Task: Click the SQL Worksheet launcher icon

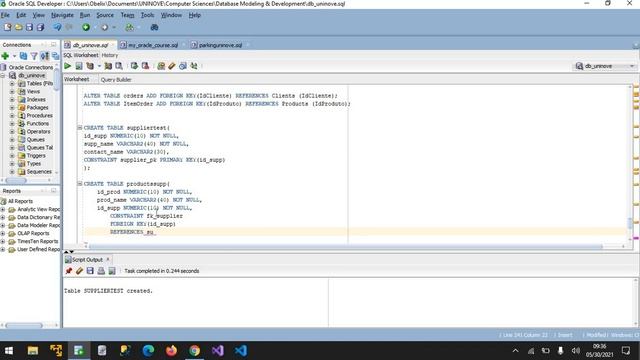Action: coord(129,27)
